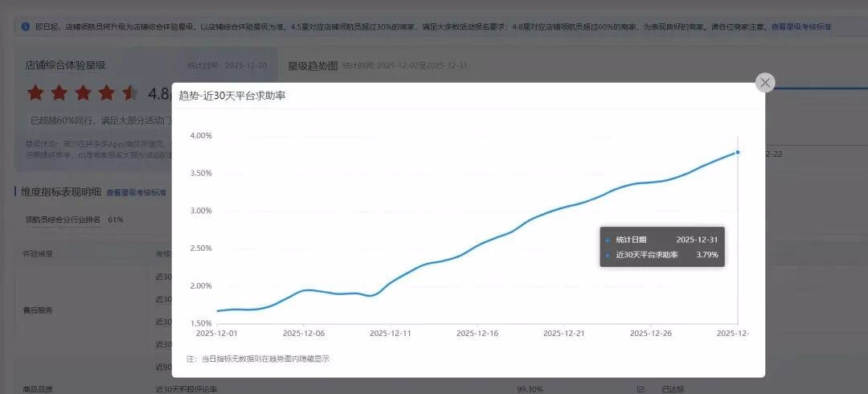Click the 统计日期 2025-12-31 tooltip row
The height and width of the screenshot is (394, 868).
661,240
